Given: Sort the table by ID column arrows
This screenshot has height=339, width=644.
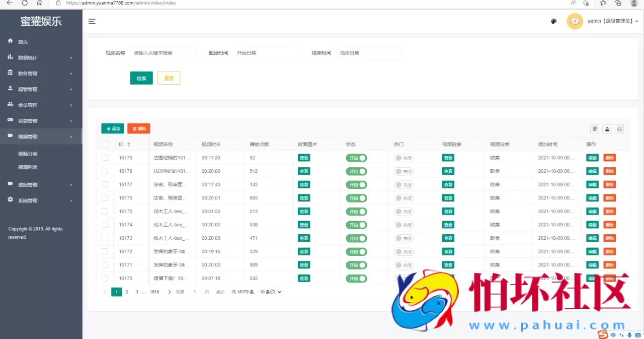Looking at the screenshot, I should pyautogui.click(x=129, y=145).
